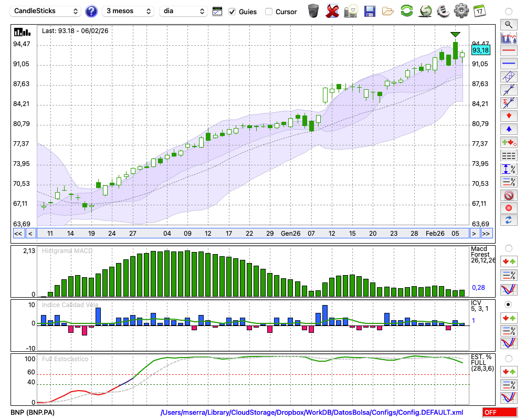Open the gear settings icon

point(461,11)
